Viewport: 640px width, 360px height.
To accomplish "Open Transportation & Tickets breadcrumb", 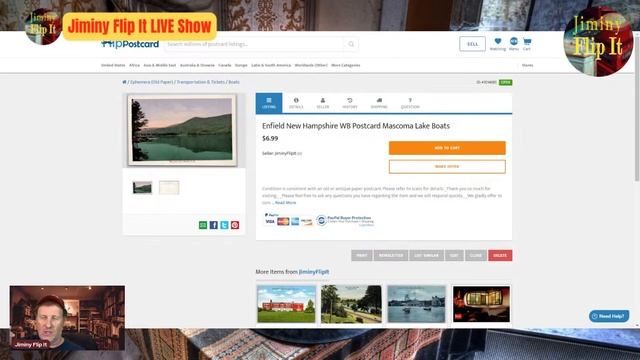I will (200, 82).
